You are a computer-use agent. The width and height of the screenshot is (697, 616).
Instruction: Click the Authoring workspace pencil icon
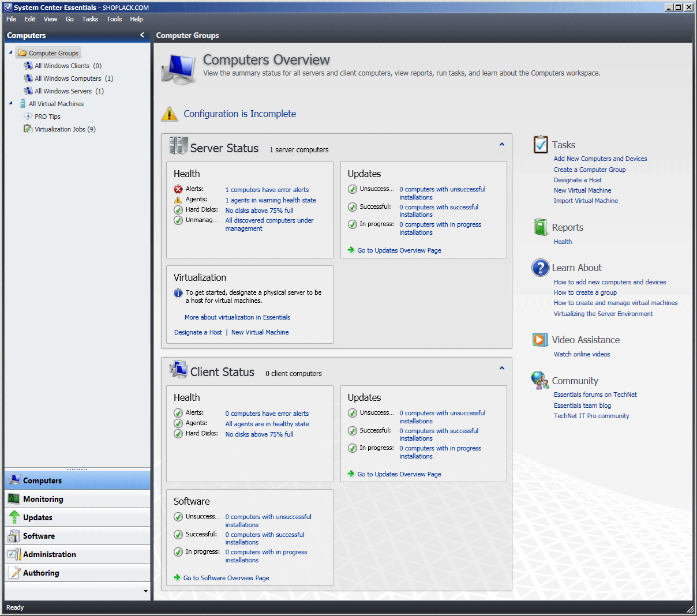click(x=14, y=573)
